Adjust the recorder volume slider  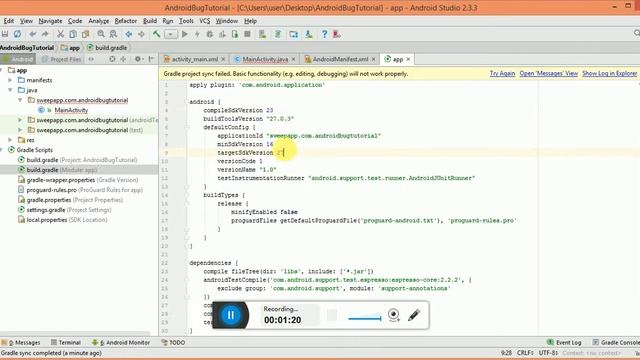[x=364, y=318]
